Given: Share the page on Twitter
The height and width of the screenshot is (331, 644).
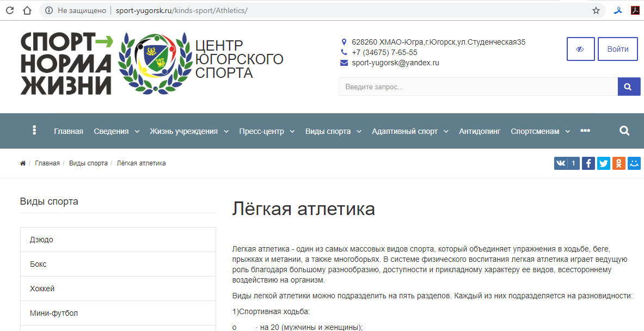Looking at the screenshot, I should pyautogui.click(x=604, y=163).
